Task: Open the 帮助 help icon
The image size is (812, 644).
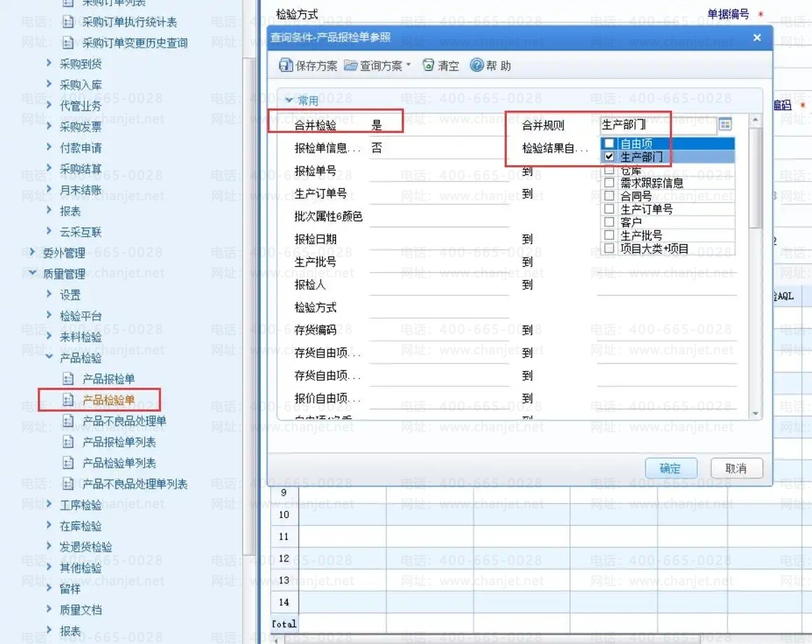Action: click(477, 65)
